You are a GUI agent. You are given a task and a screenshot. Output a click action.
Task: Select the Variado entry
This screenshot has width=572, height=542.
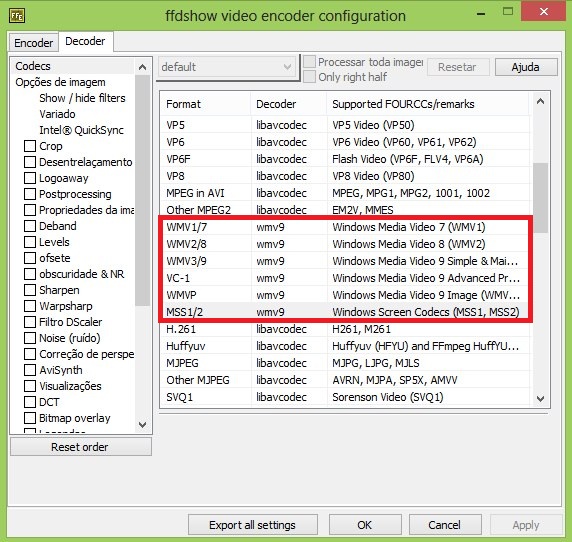(x=57, y=114)
